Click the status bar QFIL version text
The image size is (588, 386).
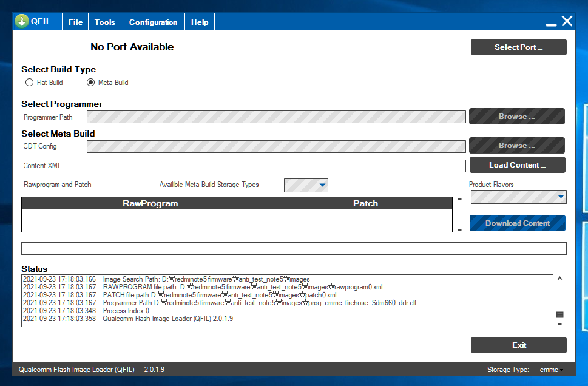[92, 370]
